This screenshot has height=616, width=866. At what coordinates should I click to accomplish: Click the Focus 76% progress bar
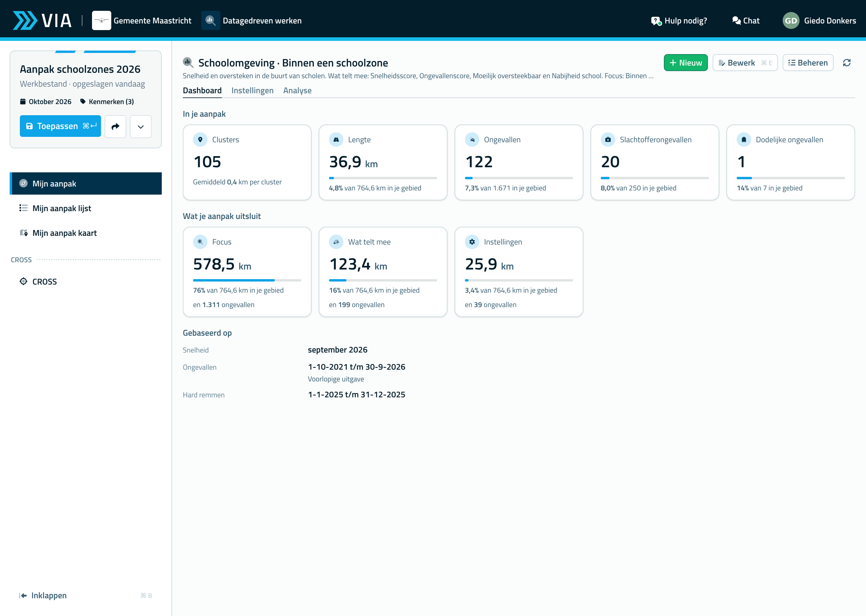click(247, 280)
